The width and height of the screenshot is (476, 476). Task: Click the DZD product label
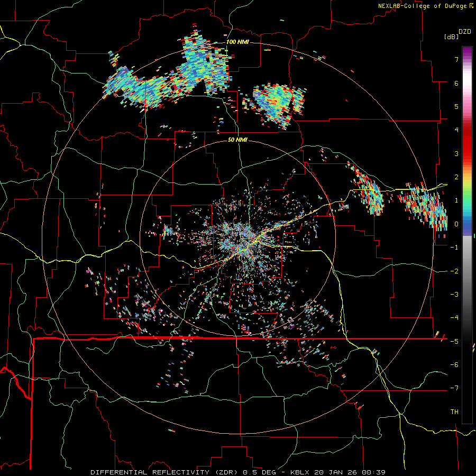click(x=465, y=32)
